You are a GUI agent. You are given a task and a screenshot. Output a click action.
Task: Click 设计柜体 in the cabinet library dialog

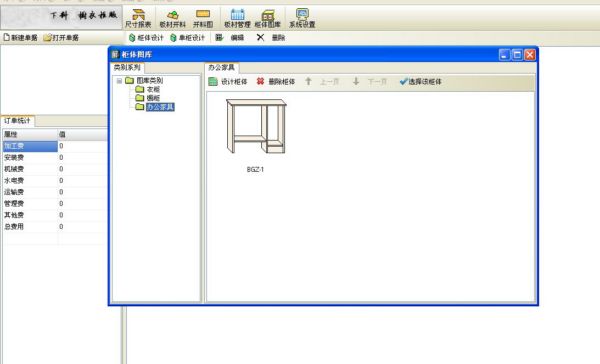coord(228,82)
